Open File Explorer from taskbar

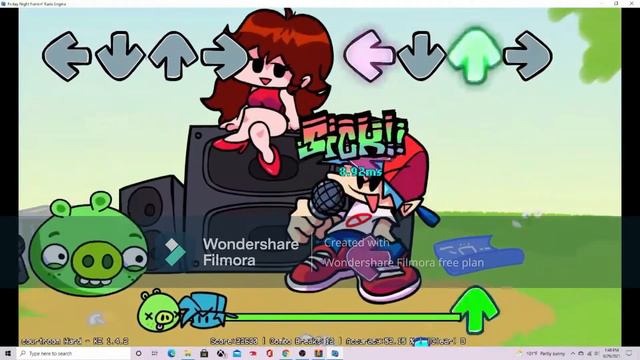pyautogui.click(x=188, y=353)
